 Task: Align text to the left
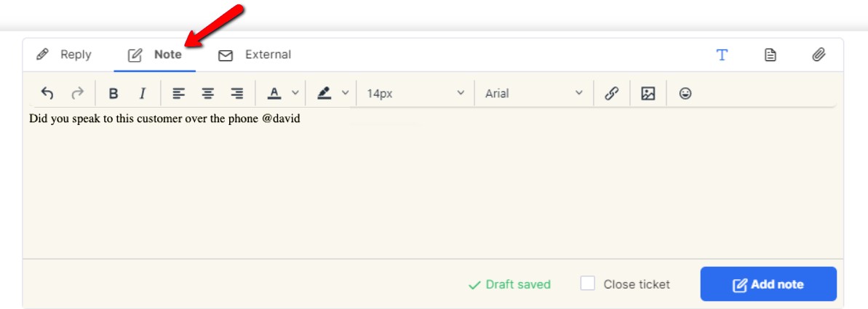(178, 93)
